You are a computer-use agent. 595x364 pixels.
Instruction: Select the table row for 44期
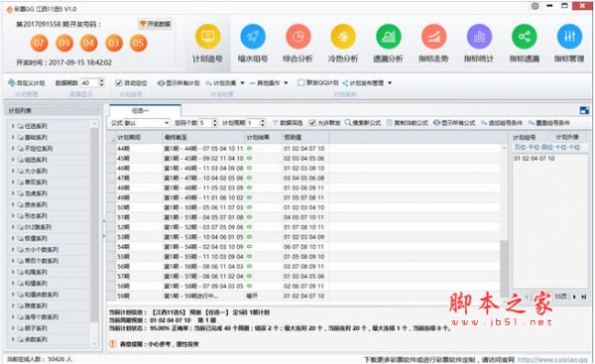(x=303, y=149)
